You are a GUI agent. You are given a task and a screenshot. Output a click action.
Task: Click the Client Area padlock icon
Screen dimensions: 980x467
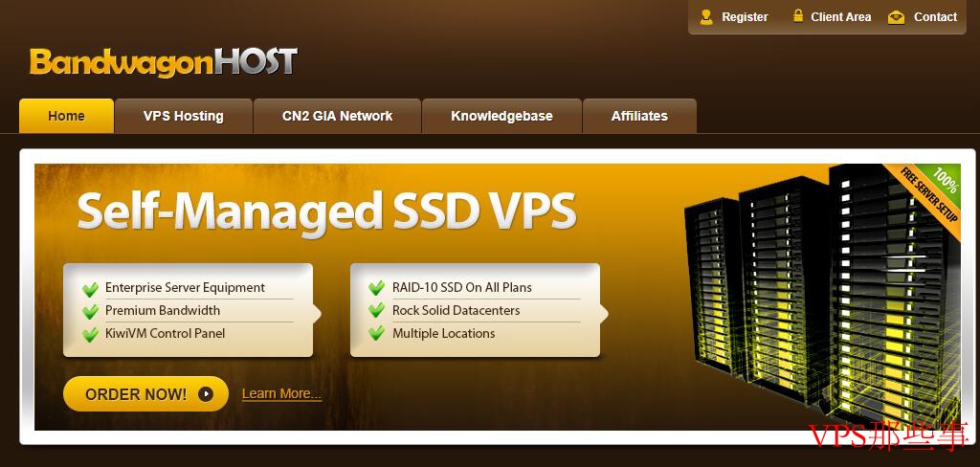tap(798, 15)
